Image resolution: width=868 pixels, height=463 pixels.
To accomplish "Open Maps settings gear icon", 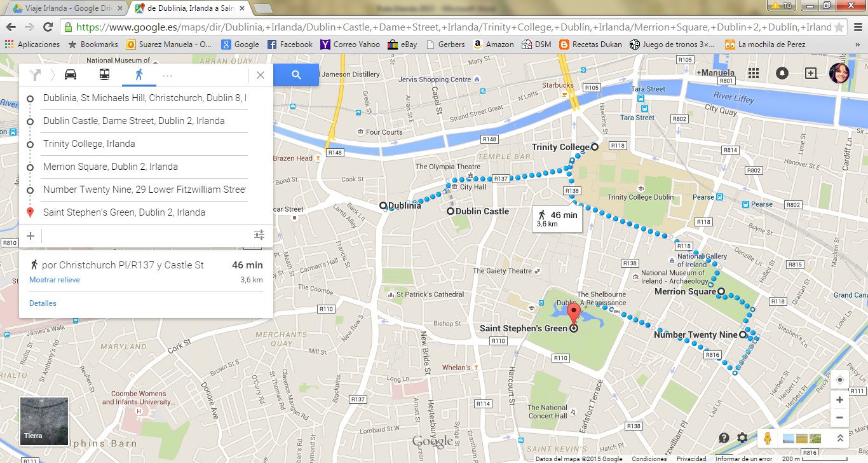I will 742,438.
